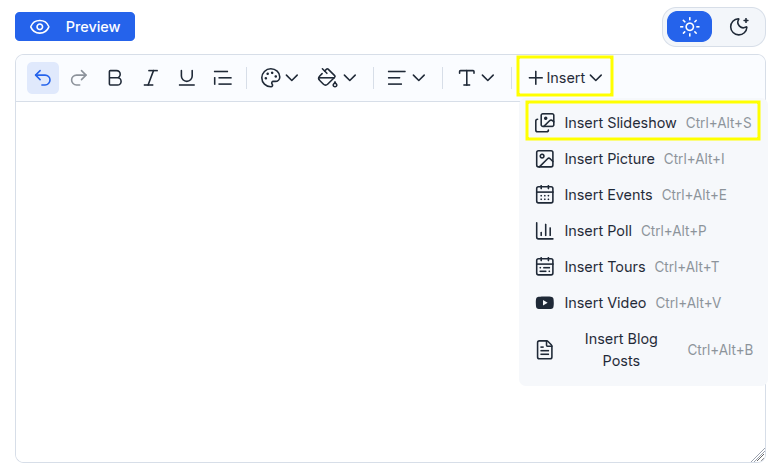
Task: Switch to dark mode moon toggle
Action: 738,26
